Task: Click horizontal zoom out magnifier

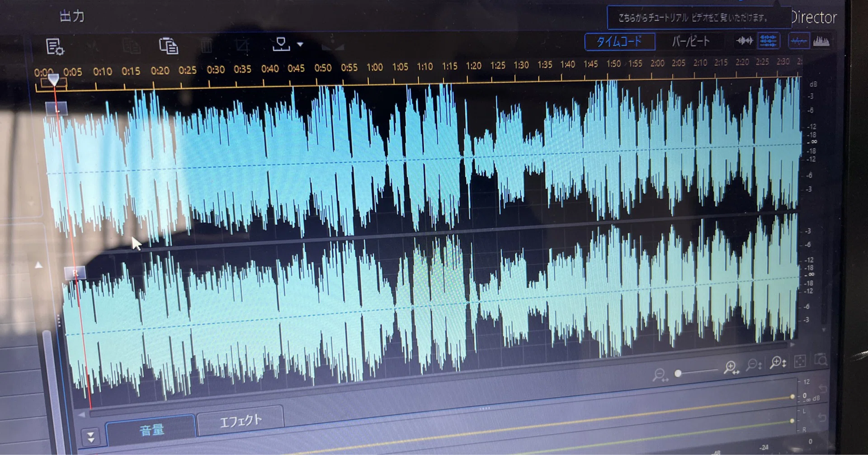Action: 660,375
